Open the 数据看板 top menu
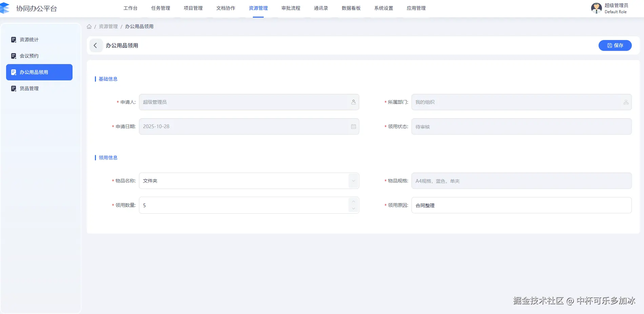 (x=351, y=8)
